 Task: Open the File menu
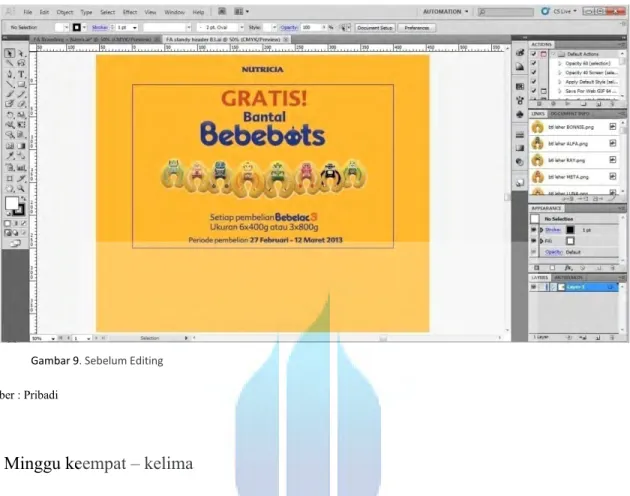[x=28, y=12]
